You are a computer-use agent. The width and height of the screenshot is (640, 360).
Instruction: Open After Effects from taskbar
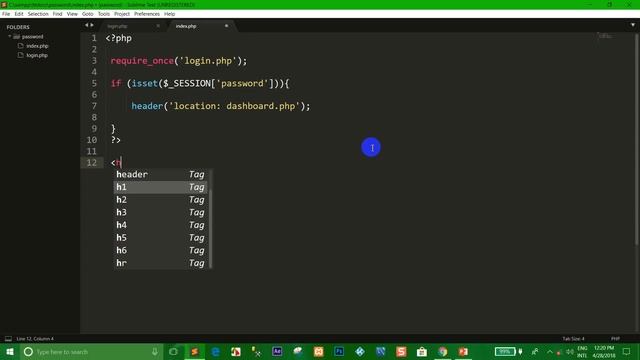coord(277,352)
